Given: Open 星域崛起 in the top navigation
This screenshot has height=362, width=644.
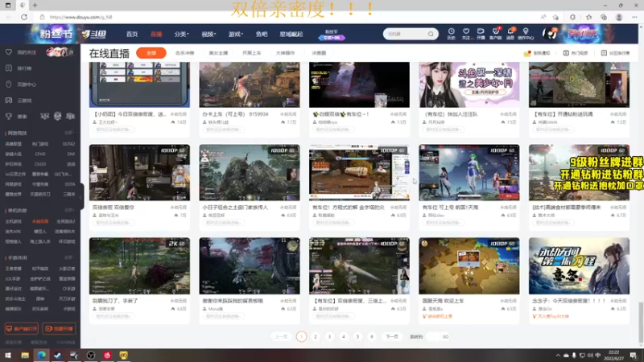Looking at the screenshot, I should tap(291, 34).
